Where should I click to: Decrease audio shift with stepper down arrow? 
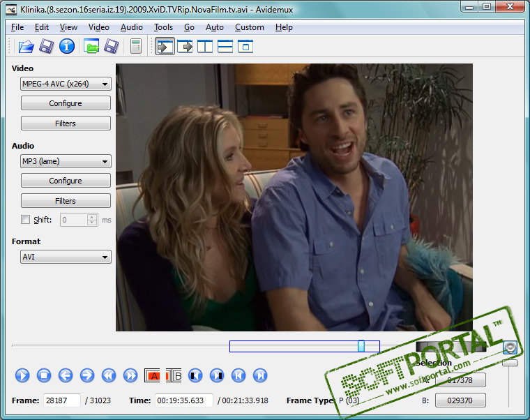92,223
